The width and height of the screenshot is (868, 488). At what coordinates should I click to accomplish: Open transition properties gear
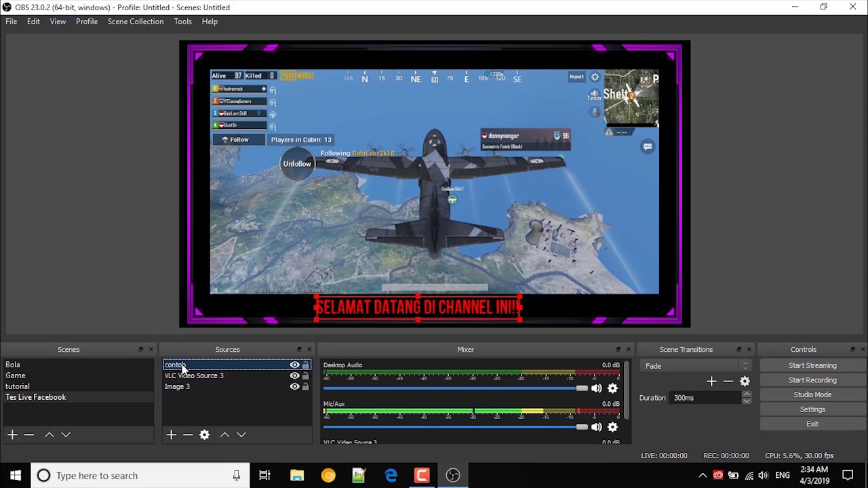pyautogui.click(x=745, y=382)
